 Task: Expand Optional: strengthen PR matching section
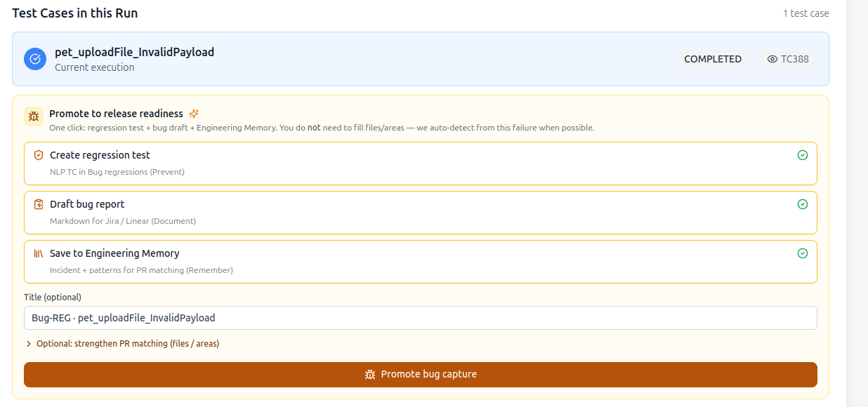(x=122, y=344)
